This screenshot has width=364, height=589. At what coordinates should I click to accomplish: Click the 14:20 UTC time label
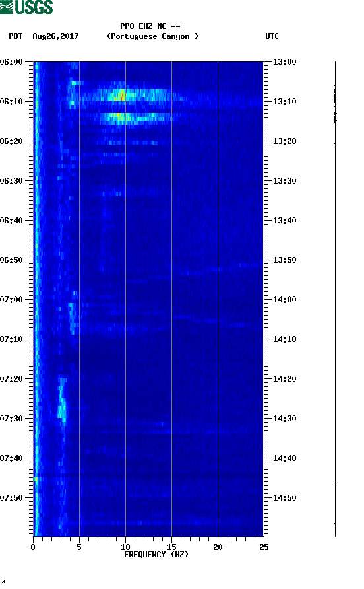(x=284, y=379)
